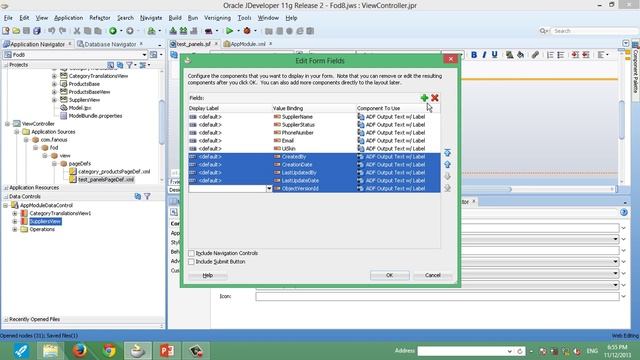The image size is (640, 360).
Task: Expand the CategoryTranslationsView1 node
Action: tap(15, 213)
